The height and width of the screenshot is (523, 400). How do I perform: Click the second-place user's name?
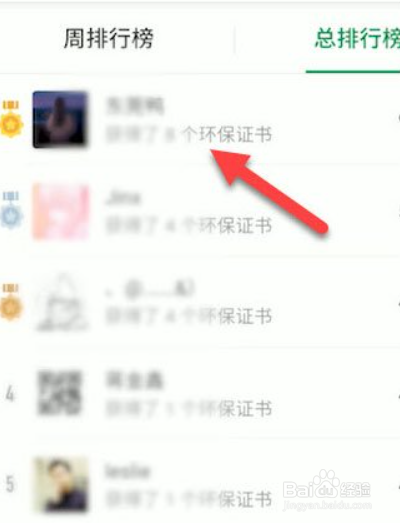pyautogui.click(x=122, y=198)
